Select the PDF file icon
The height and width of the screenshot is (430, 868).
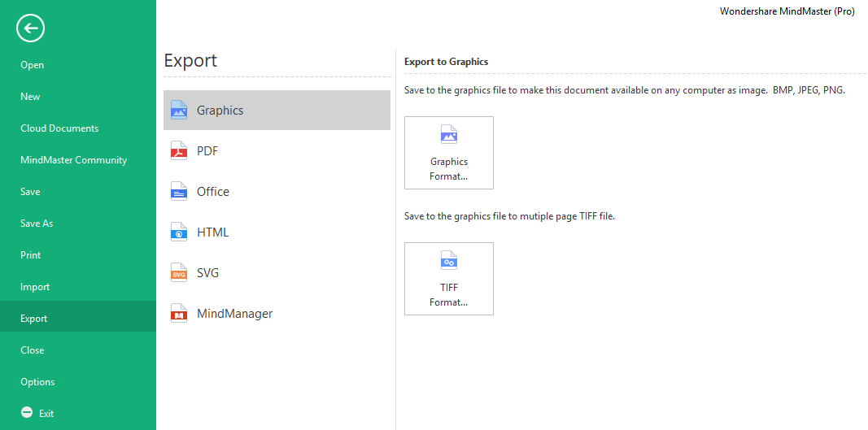tap(179, 150)
